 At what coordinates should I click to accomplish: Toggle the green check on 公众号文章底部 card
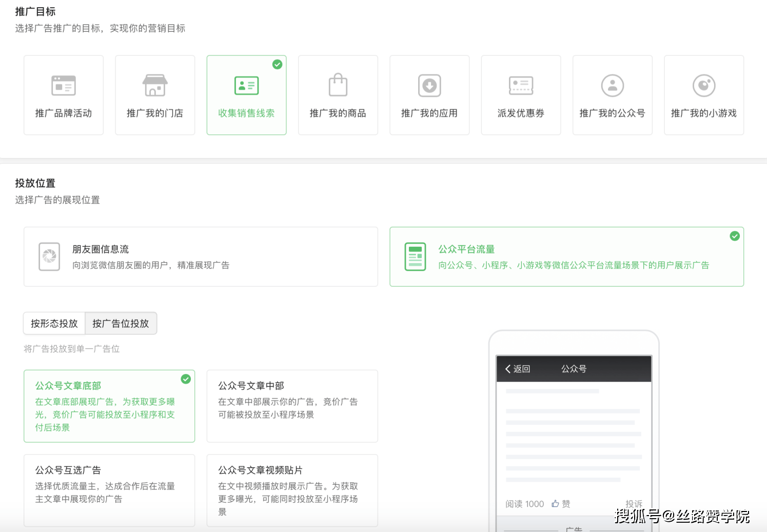click(x=186, y=379)
